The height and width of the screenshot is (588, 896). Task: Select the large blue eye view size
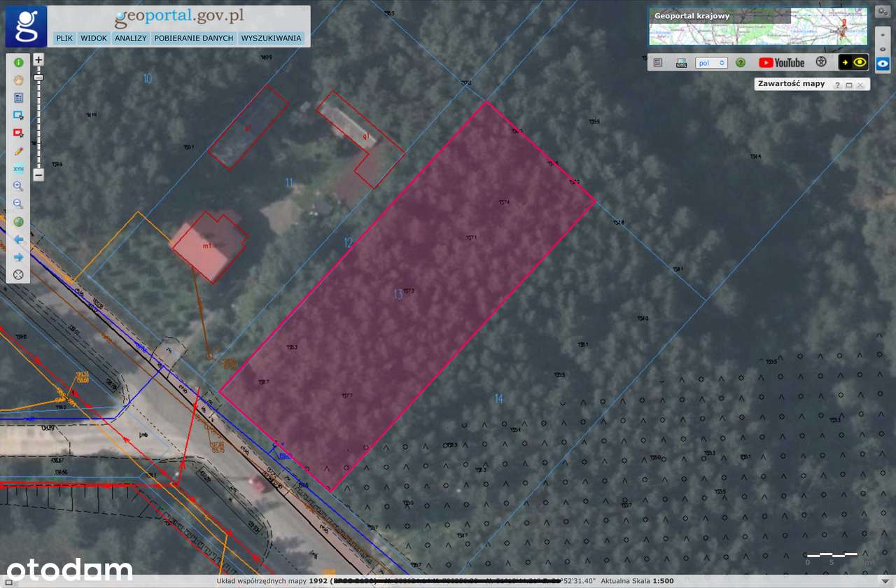[883, 63]
